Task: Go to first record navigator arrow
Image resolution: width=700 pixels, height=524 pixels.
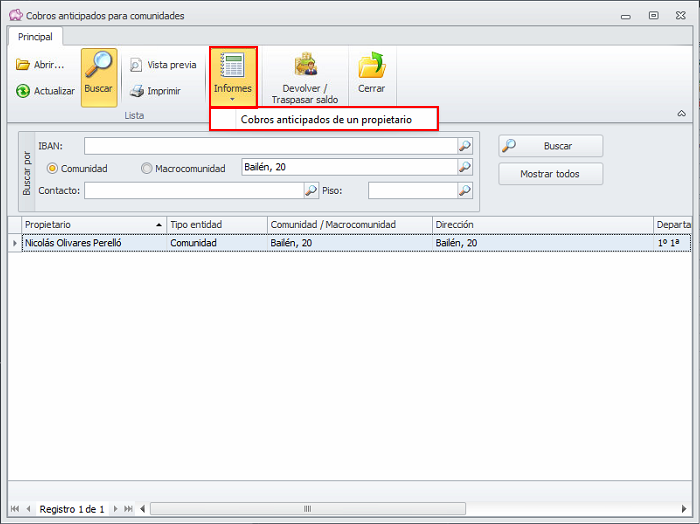Action: click(15, 508)
